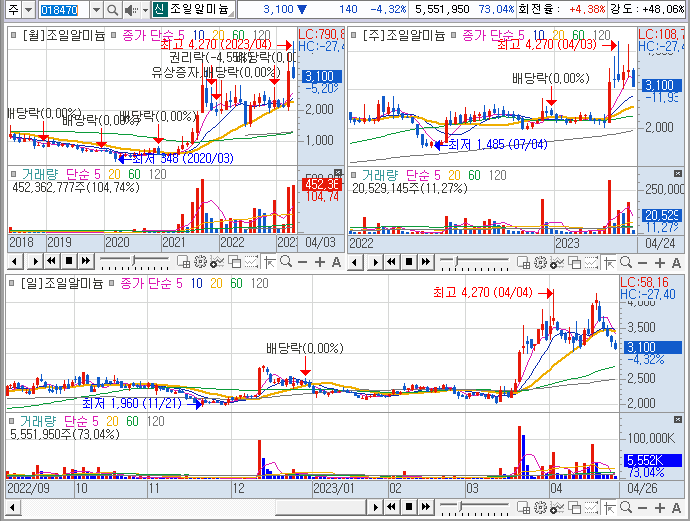Toggle the [주]조일알미늄 legend square
The width and height of the screenshot is (690, 521).
(354, 35)
